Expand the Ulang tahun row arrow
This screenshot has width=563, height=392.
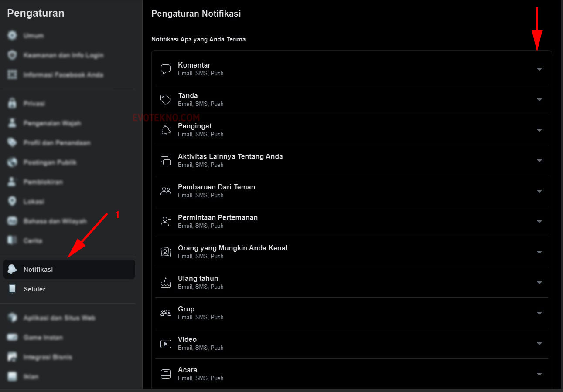pos(539,283)
